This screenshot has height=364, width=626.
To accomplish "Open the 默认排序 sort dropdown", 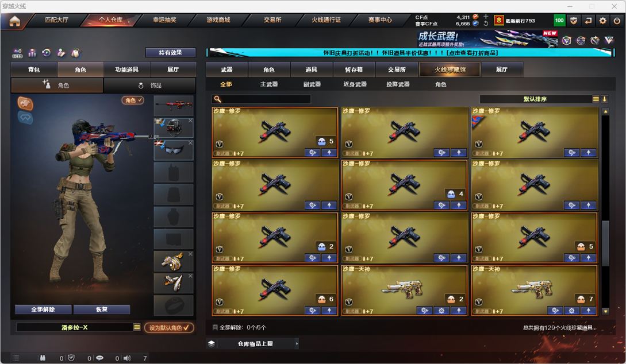I will [x=535, y=99].
